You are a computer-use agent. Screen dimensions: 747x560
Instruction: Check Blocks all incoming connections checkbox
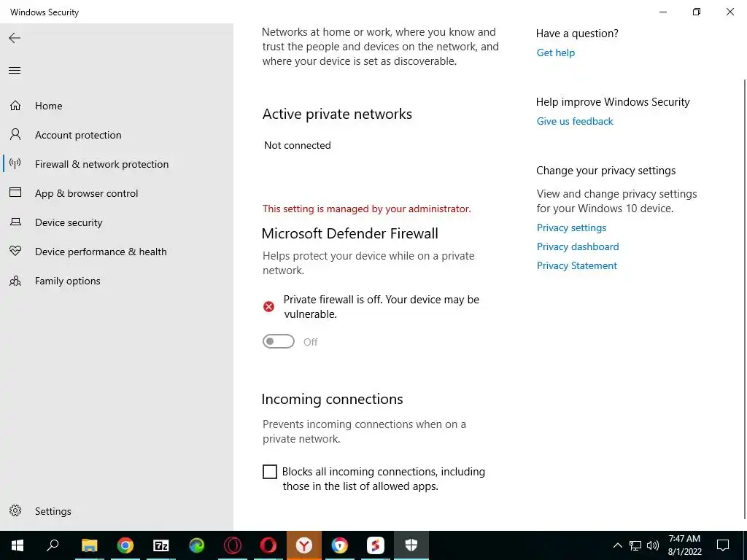[270, 472]
